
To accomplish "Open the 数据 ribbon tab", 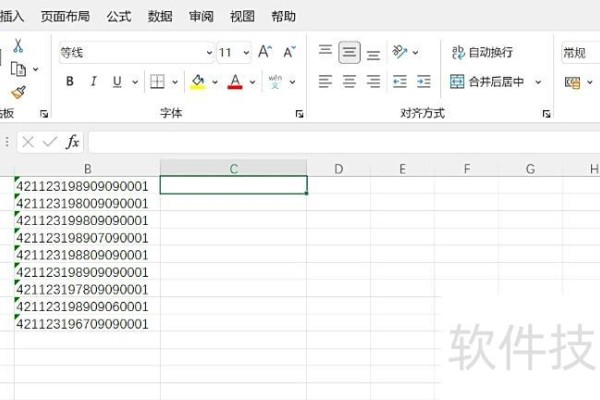I will 160,16.
